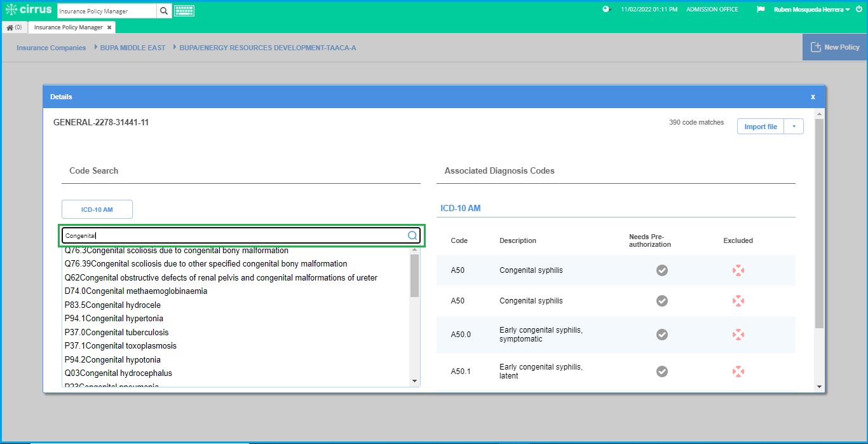Toggle pre-authorization for the first A50 code
868x444 pixels.
pos(661,270)
